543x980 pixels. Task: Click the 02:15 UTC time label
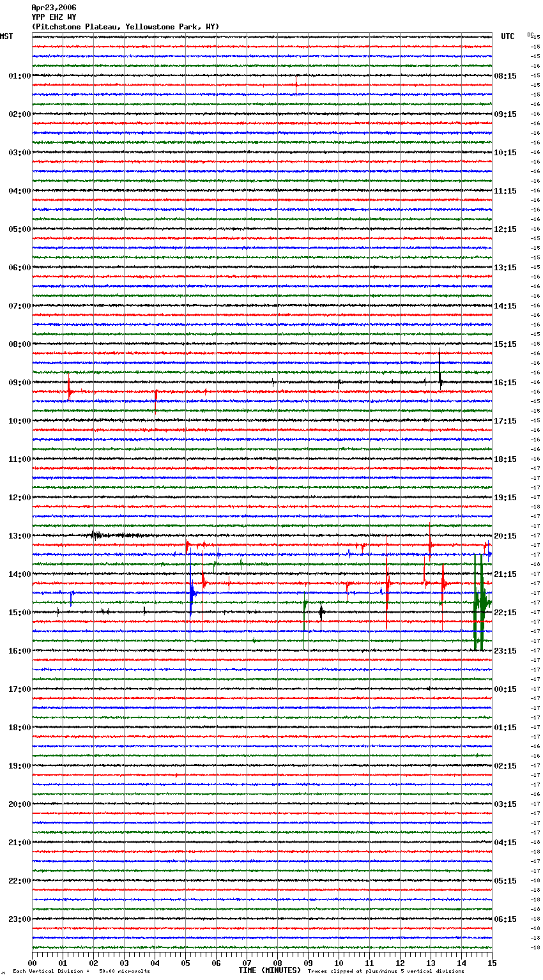505,766
